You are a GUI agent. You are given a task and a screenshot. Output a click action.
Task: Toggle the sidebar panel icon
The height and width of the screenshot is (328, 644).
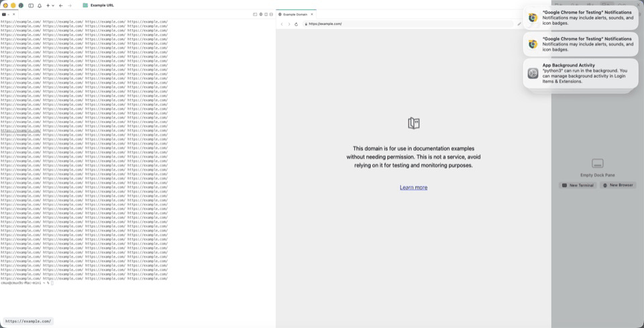pyautogui.click(x=31, y=5)
